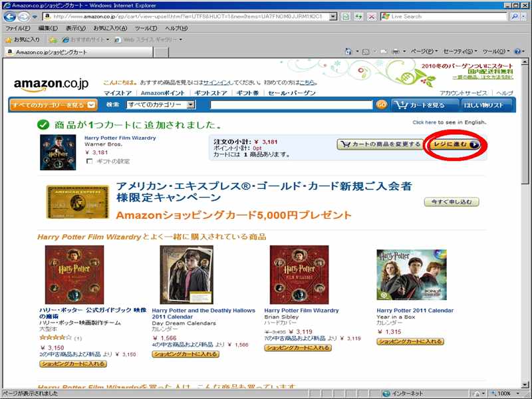Image resolution: width=532 pixels, height=399 pixels.
Task: Stop loading with the red X icon
Action: point(372,16)
